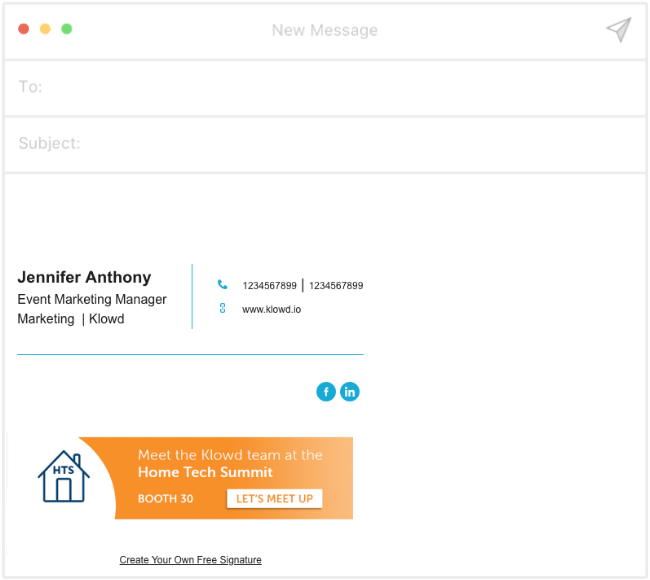The height and width of the screenshot is (580, 650).
Task: Click Meet the Klowd team banner line
Action: [x=230, y=455]
